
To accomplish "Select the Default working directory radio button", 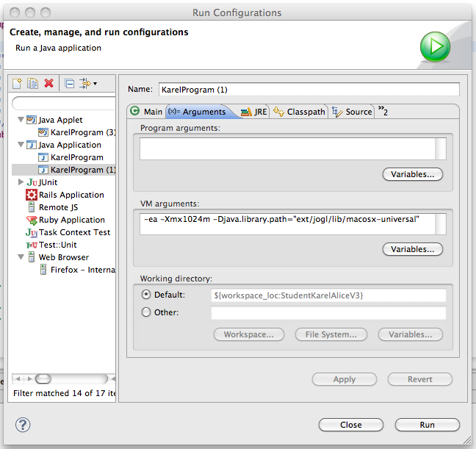I will pos(146,295).
